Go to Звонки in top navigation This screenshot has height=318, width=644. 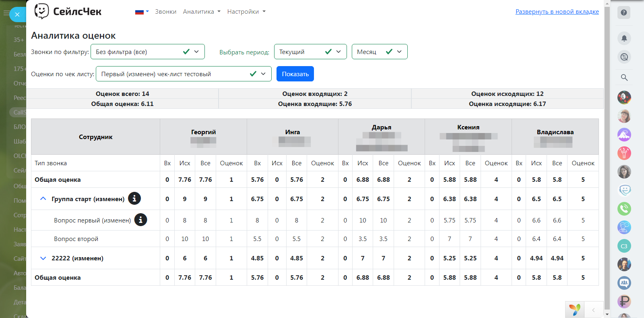pos(165,12)
